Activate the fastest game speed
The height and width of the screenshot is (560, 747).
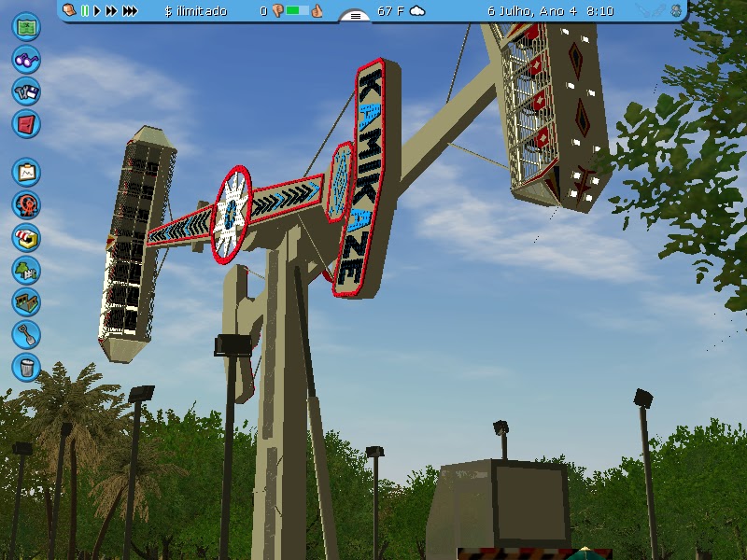(129, 10)
